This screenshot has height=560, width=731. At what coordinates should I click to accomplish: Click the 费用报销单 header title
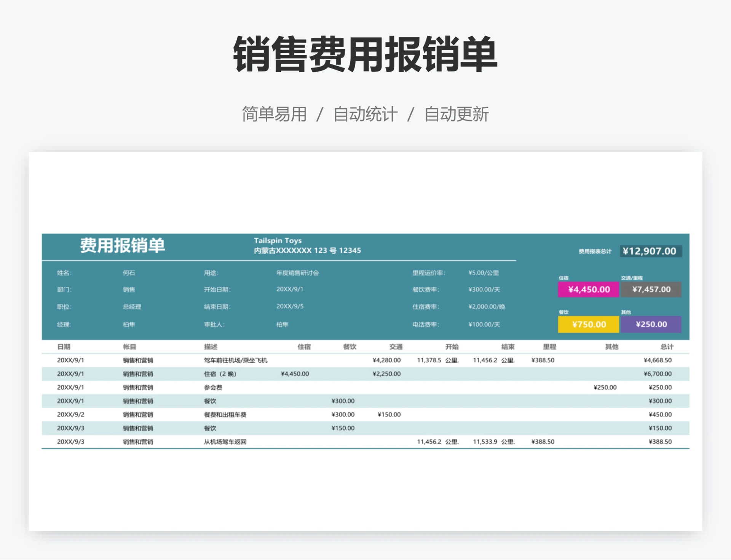coord(122,246)
